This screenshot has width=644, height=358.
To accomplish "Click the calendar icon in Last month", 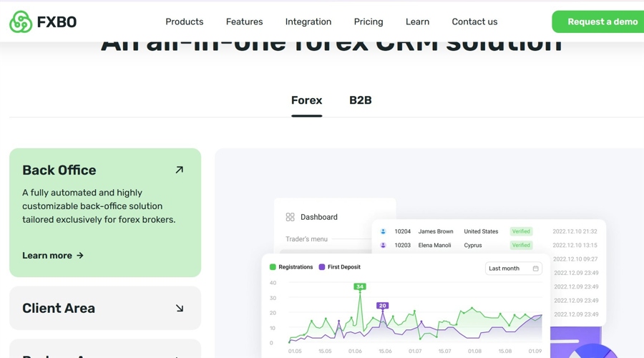I will pos(535,268).
